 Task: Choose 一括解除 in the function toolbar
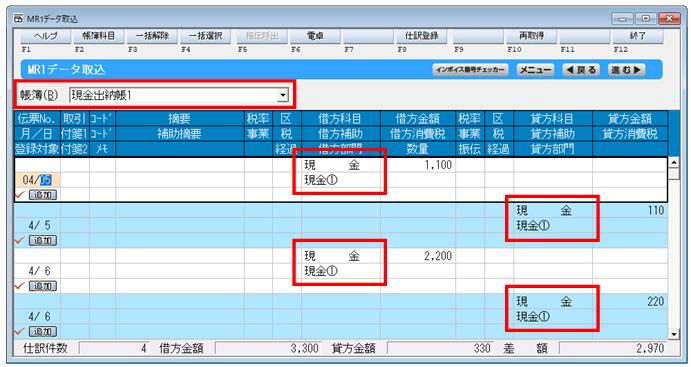pos(152,36)
